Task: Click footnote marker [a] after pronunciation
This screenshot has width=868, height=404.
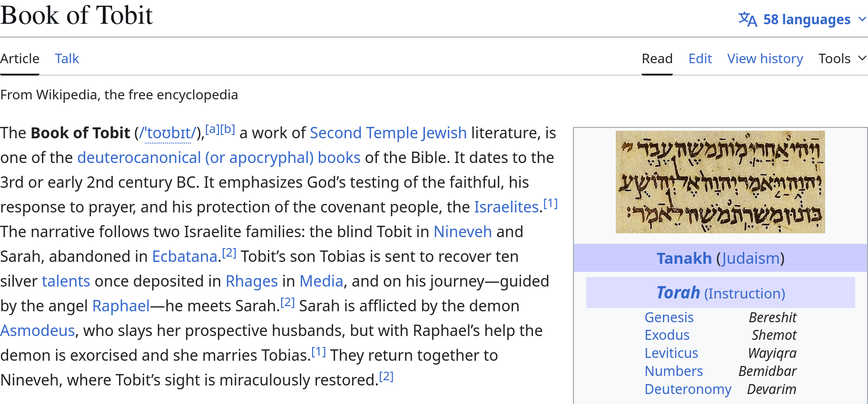Action: (213, 129)
